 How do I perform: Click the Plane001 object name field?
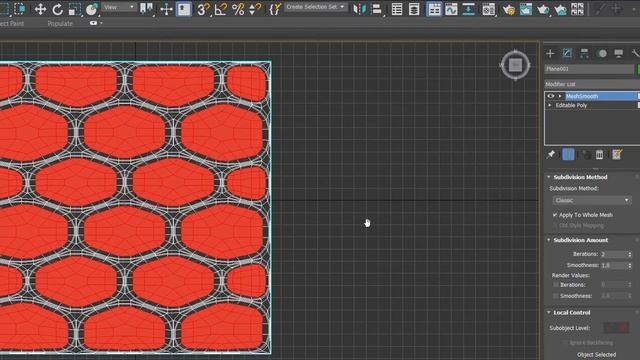click(589, 69)
